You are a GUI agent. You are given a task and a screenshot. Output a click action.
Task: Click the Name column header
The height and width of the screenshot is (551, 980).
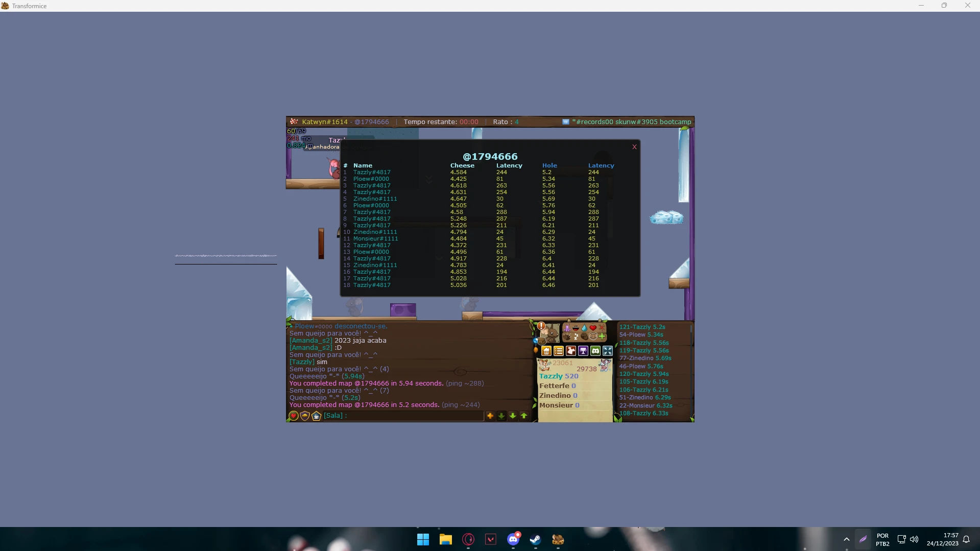[x=363, y=165]
